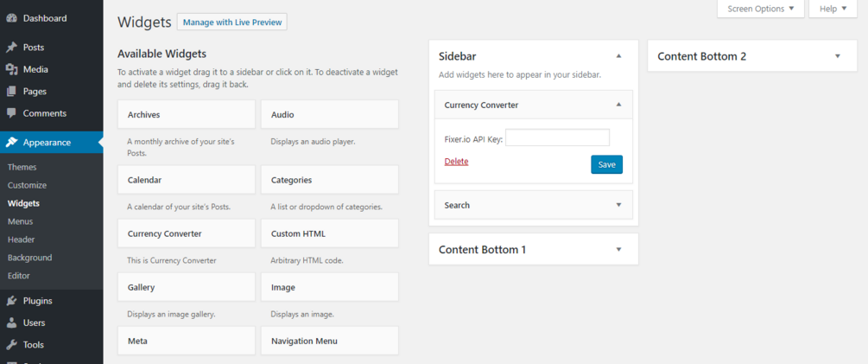Click the Posts pushpin icon
The height and width of the screenshot is (364, 868).
[11, 48]
